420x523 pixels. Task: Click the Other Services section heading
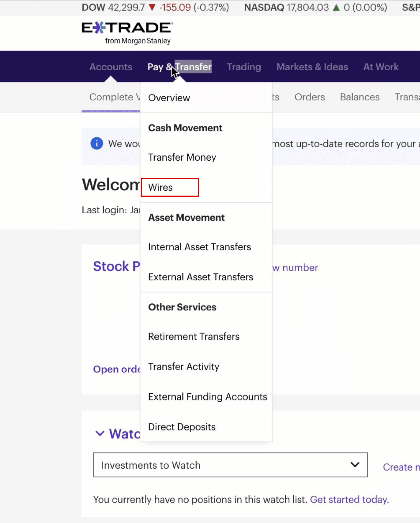click(x=182, y=307)
